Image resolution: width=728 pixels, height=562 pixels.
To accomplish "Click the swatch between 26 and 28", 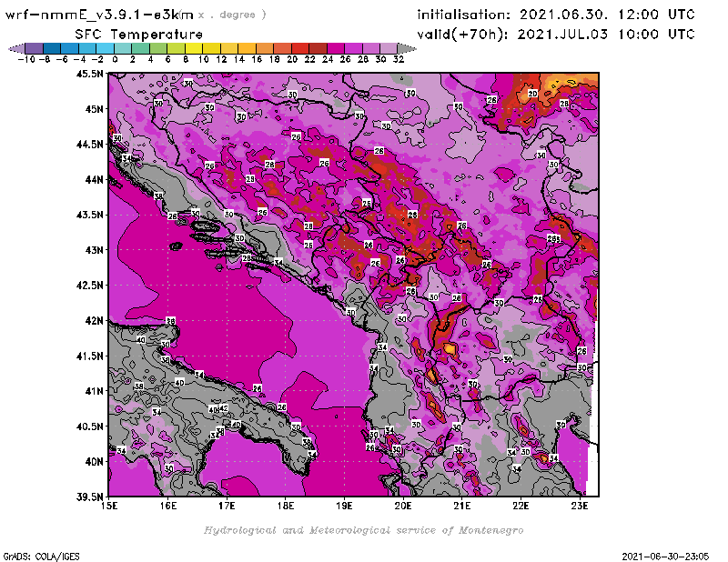I will coord(353,48).
